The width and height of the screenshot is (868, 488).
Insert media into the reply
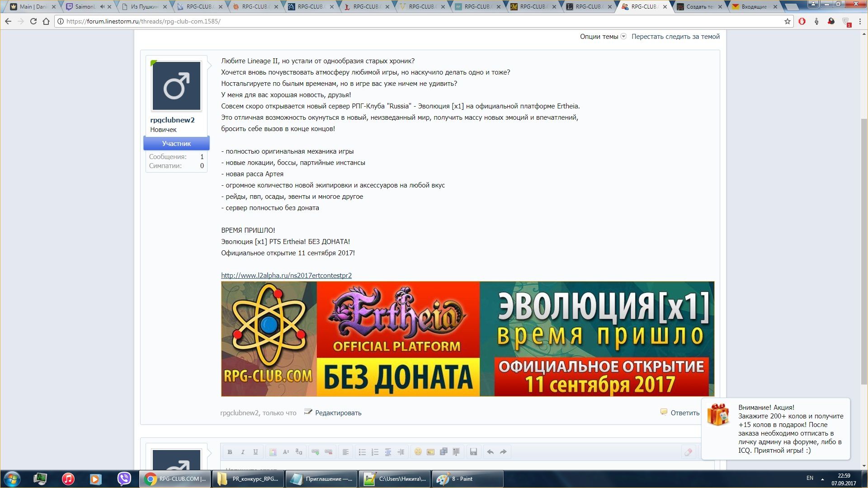click(443, 452)
